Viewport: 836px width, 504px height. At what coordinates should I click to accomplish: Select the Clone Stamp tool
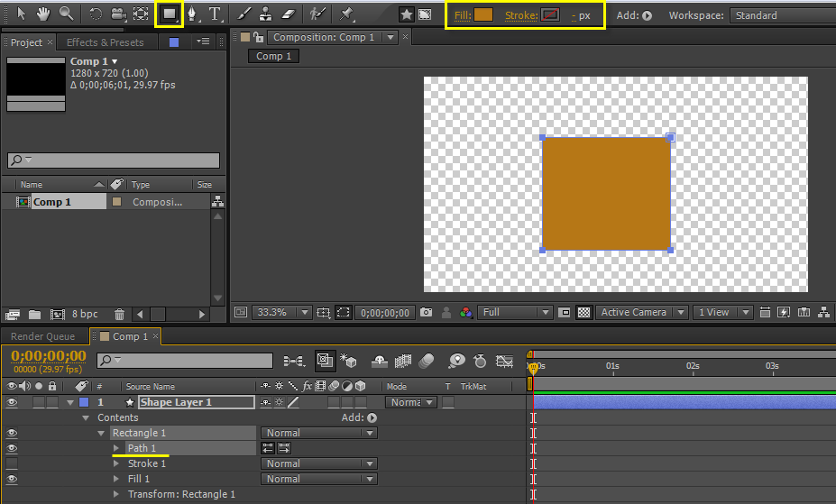pyautogui.click(x=266, y=14)
